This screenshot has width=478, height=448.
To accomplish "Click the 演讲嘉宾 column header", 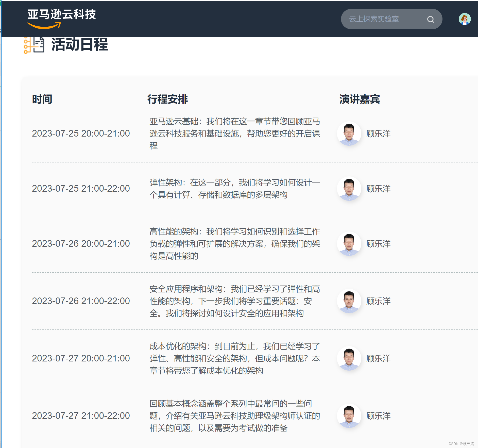I will point(360,99).
